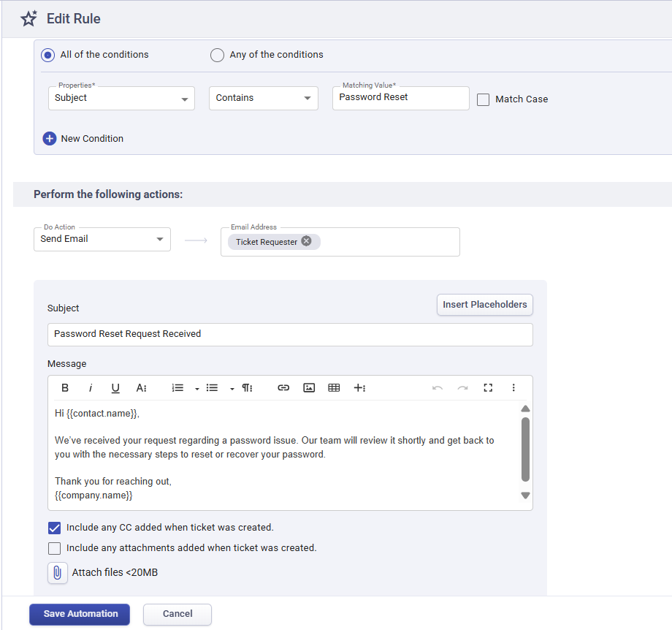Select the italic formatting icon
This screenshot has width=672, height=630.
90,387
